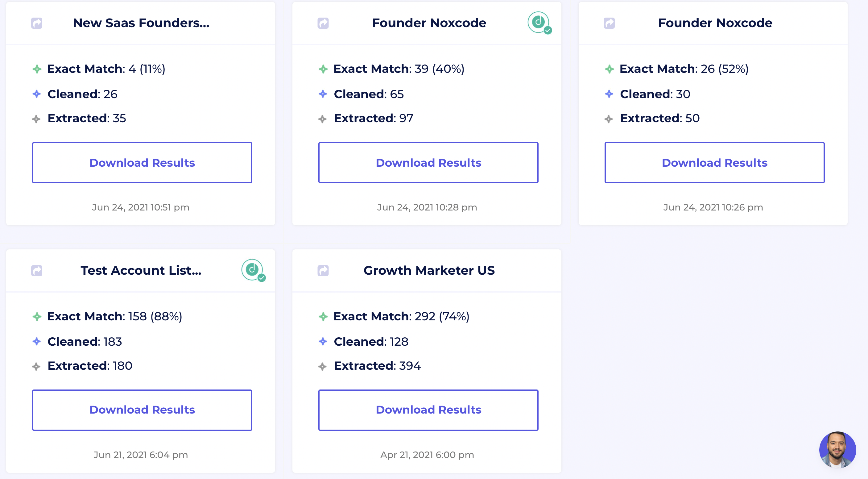This screenshot has width=868, height=479.
Task: Click share icon on New Saas Founders card
Action: (x=37, y=23)
